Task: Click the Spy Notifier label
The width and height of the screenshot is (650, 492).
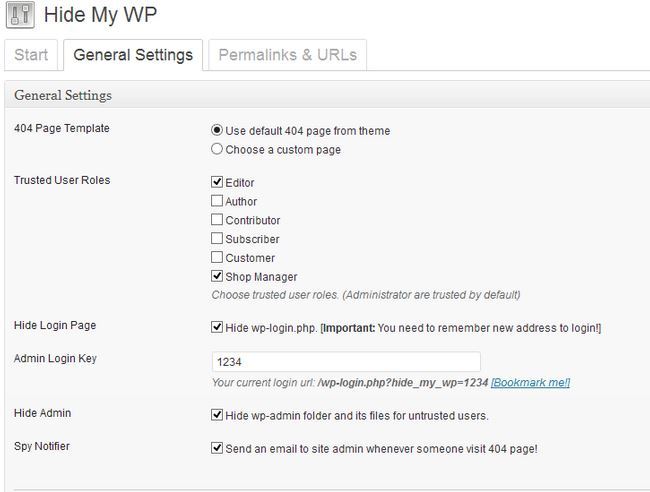Action: (x=42, y=446)
